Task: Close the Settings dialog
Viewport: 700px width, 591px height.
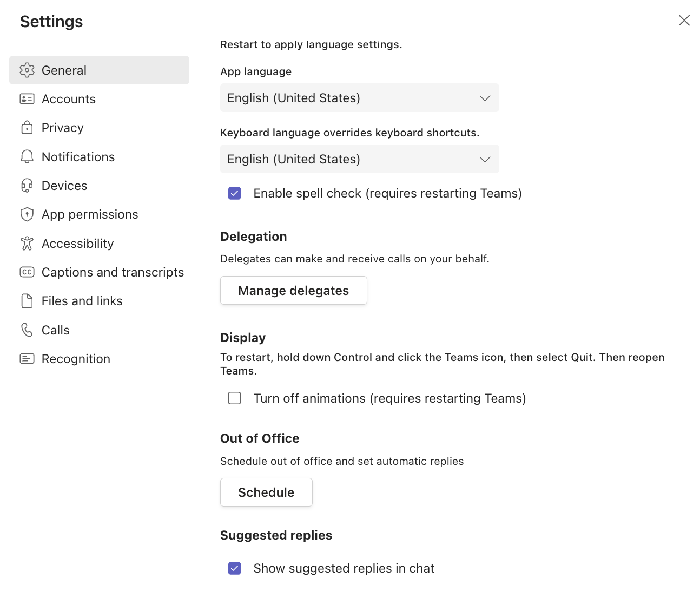Action: [x=684, y=21]
